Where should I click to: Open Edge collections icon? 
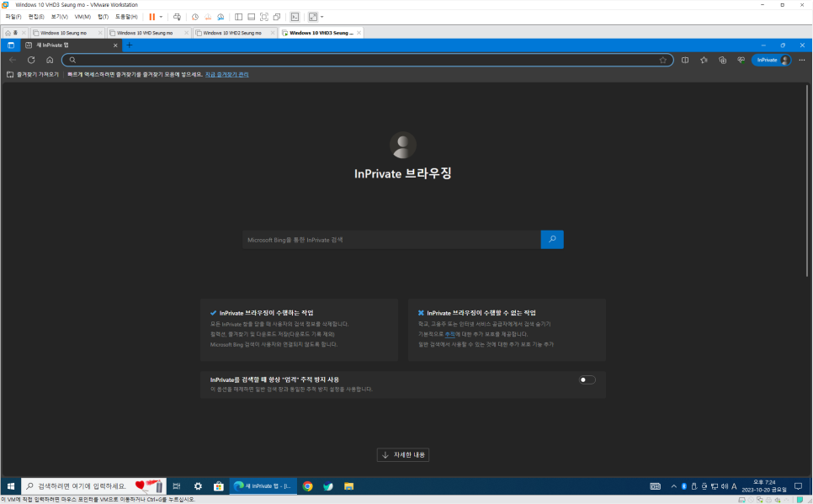pyautogui.click(x=722, y=60)
